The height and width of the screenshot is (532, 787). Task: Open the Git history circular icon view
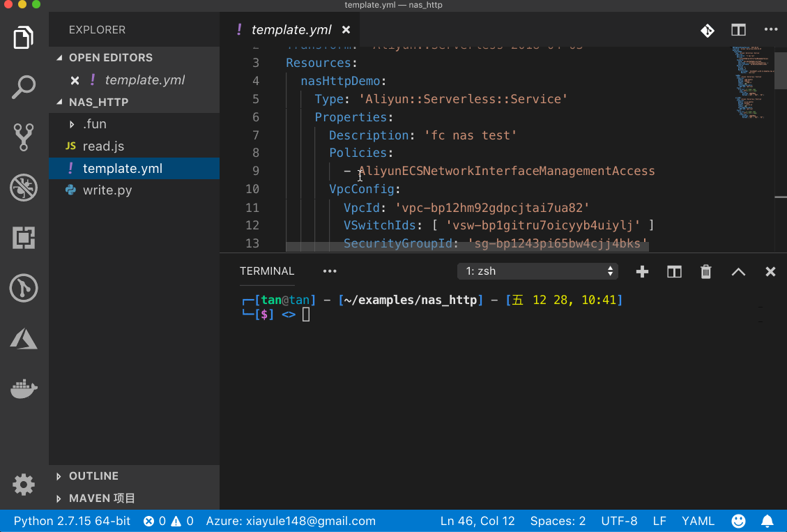pos(24,288)
